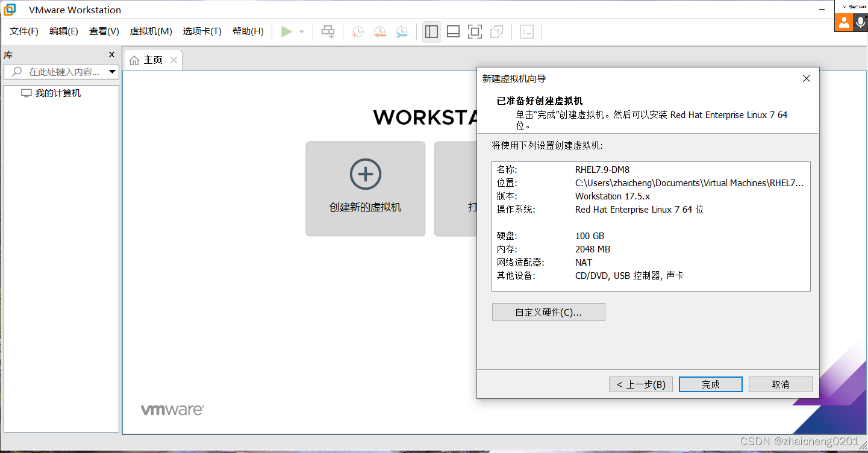Image resolution: width=868 pixels, height=453 pixels.
Task: Click the Unity mode icon
Action: [x=496, y=32]
